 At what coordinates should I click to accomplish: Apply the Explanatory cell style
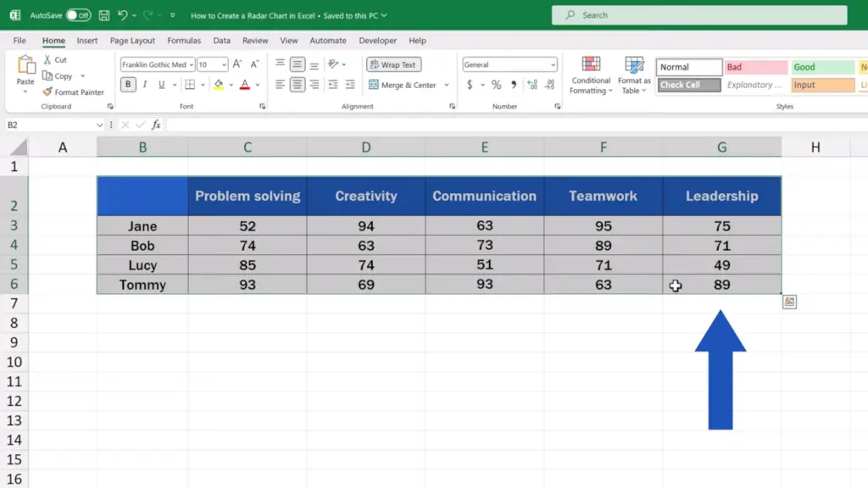[x=755, y=85]
